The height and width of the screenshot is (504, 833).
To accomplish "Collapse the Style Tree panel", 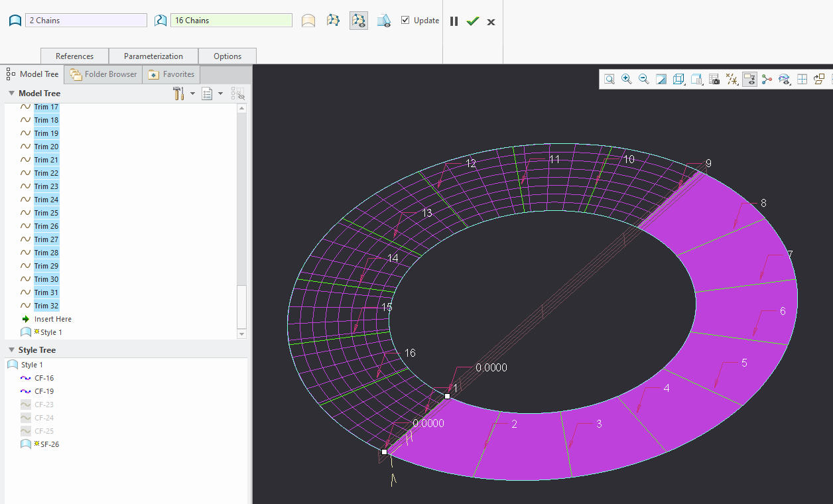I will click(11, 349).
